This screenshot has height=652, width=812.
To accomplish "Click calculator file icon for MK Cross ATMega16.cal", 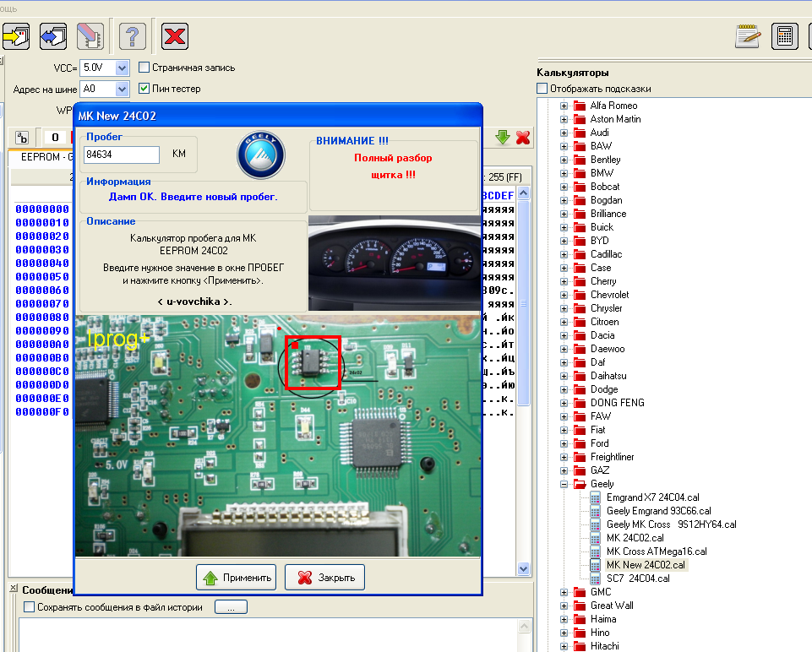I will tap(596, 551).
